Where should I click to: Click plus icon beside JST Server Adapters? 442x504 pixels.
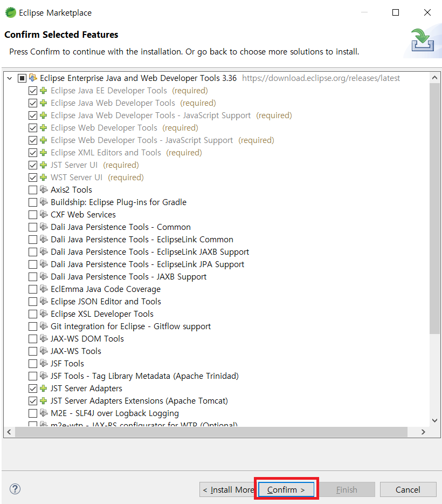click(43, 389)
